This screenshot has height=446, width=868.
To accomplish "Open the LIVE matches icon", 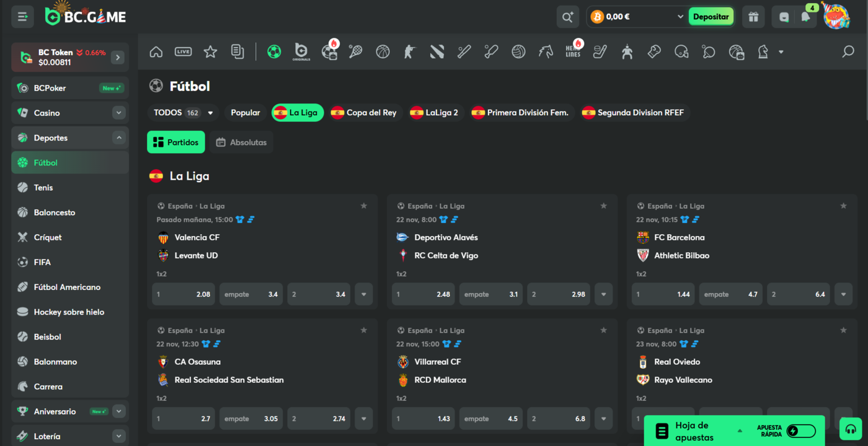I will [x=183, y=52].
